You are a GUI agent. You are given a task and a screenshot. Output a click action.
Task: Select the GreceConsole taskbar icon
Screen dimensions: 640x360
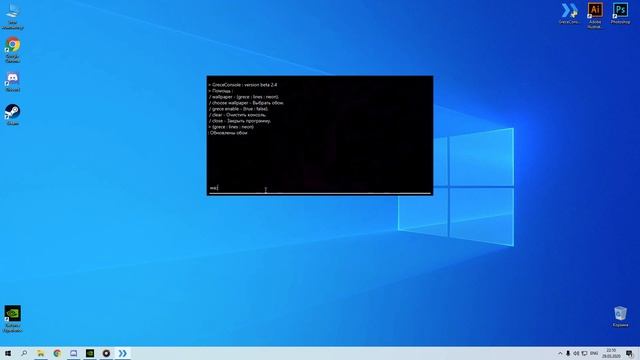click(122, 353)
